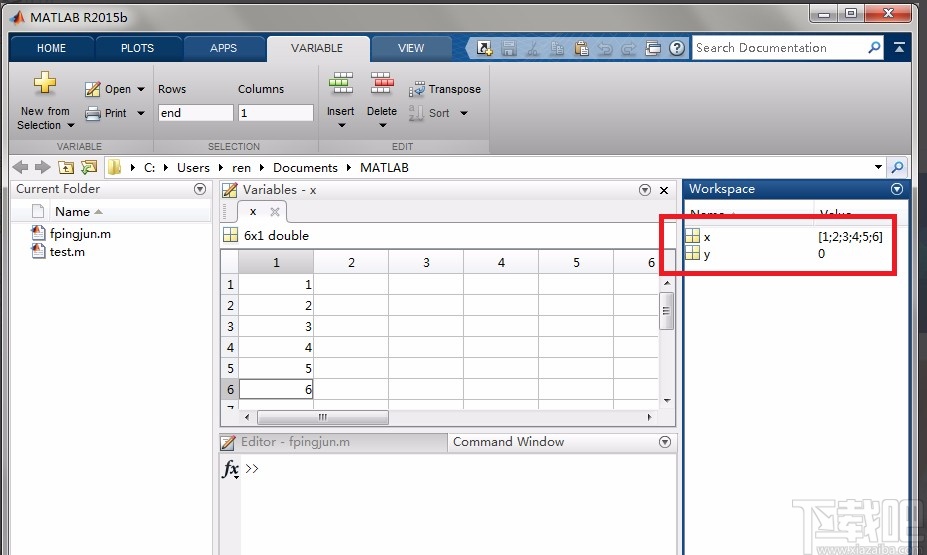
Task: Open the address bar history dropdown
Action: click(878, 167)
